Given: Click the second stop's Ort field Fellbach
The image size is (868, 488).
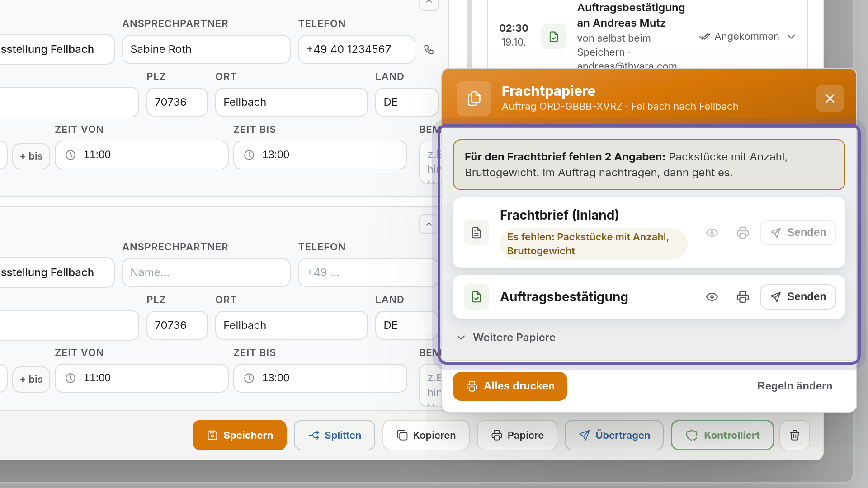Looking at the screenshot, I should tap(291, 325).
